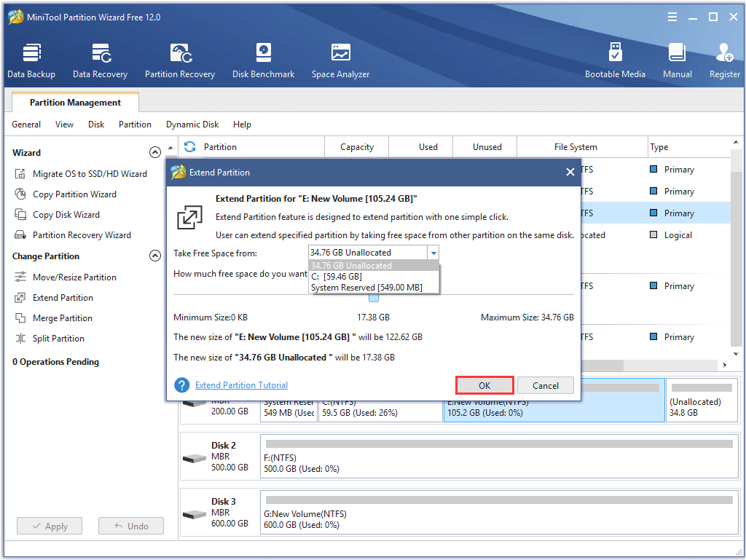Select the 34.8 GB Unallocated block
Image resolution: width=746 pixels, height=560 pixels.
(x=702, y=401)
